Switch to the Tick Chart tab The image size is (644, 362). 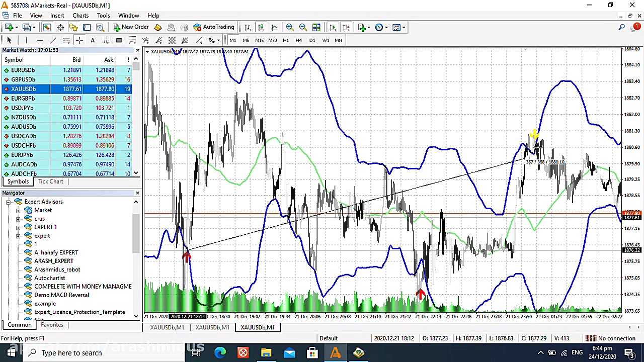pos(50,182)
